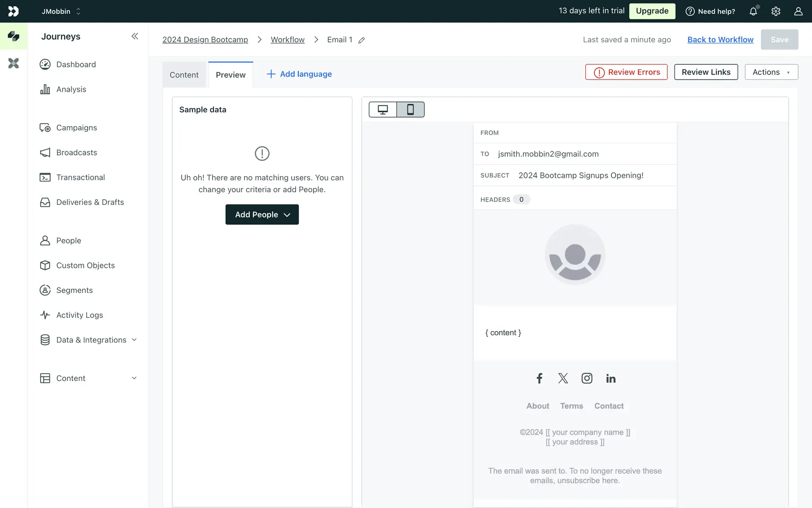Click LinkedIn icon in email footer

click(611, 378)
